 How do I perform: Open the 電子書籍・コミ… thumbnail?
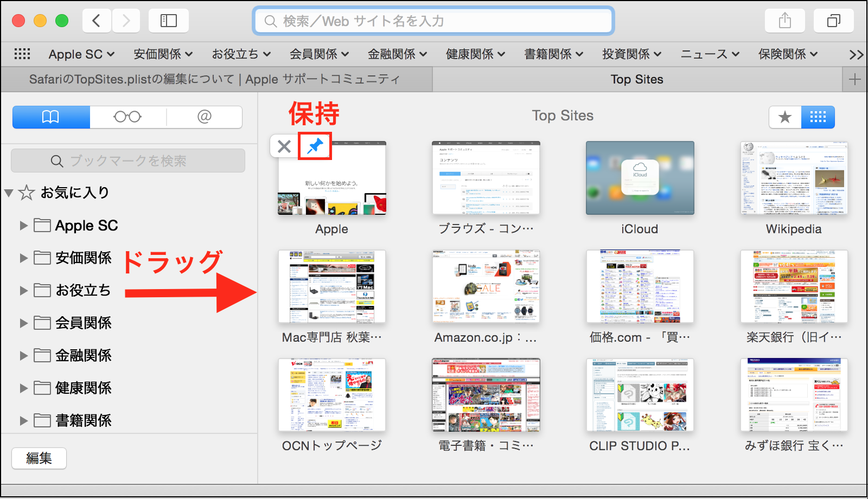point(486,395)
